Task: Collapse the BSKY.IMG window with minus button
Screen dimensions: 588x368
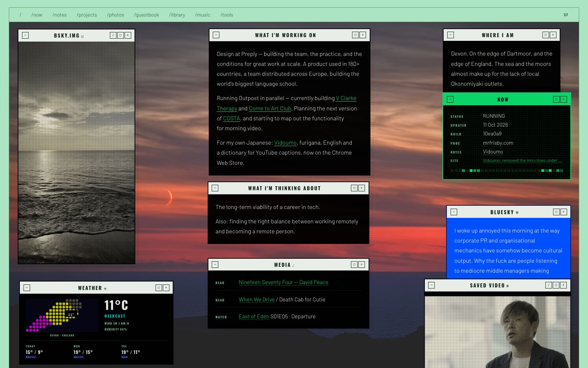Action: click(x=25, y=35)
